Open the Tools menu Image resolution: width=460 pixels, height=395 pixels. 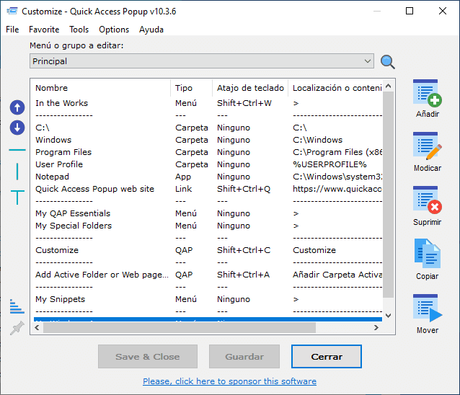click(x=79, y=30)
